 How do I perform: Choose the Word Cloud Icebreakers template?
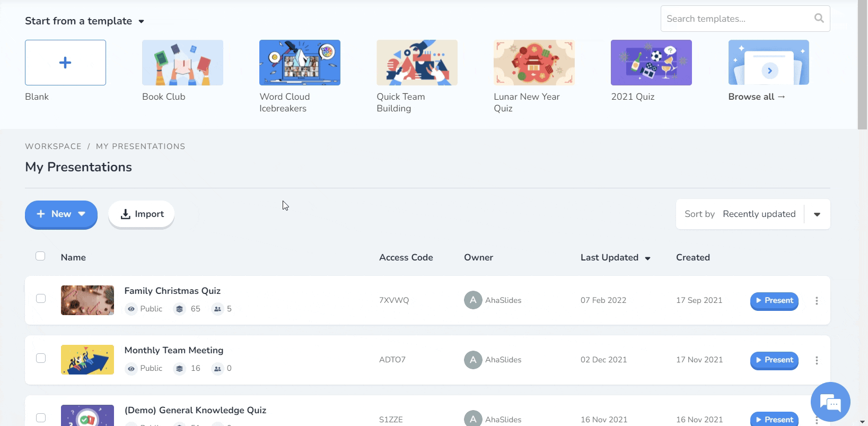pyautogui.click(x=300, y=63)
